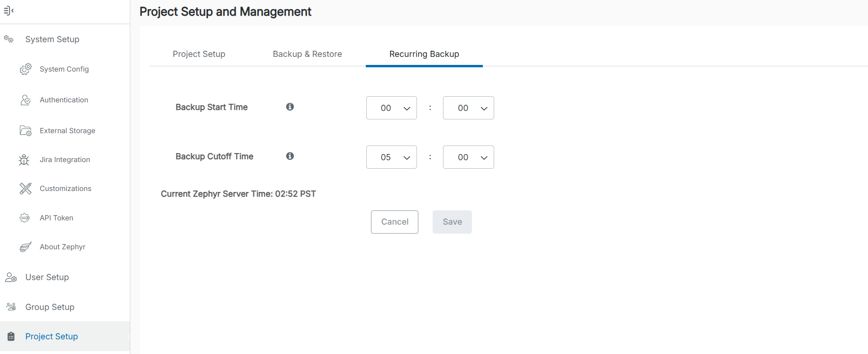
Task: Click the API Token icon
Action: [25, 218]
